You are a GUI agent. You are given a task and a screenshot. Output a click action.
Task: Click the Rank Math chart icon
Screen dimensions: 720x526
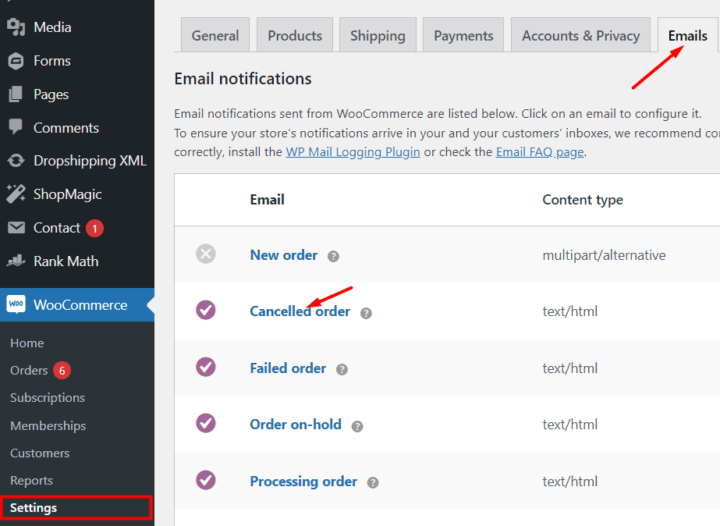coord(16,261)
